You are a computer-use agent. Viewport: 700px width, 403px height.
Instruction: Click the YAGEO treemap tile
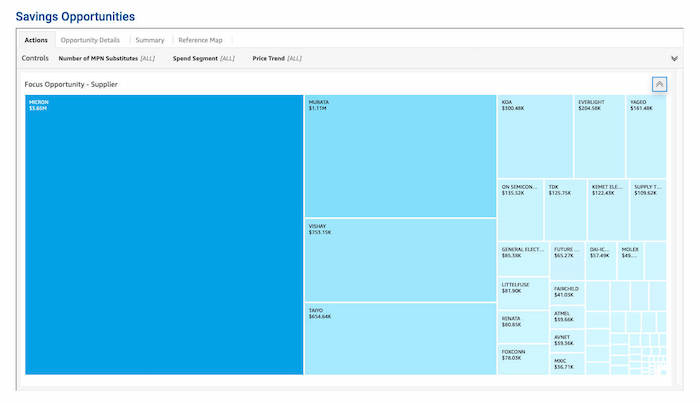pos(646,137)
